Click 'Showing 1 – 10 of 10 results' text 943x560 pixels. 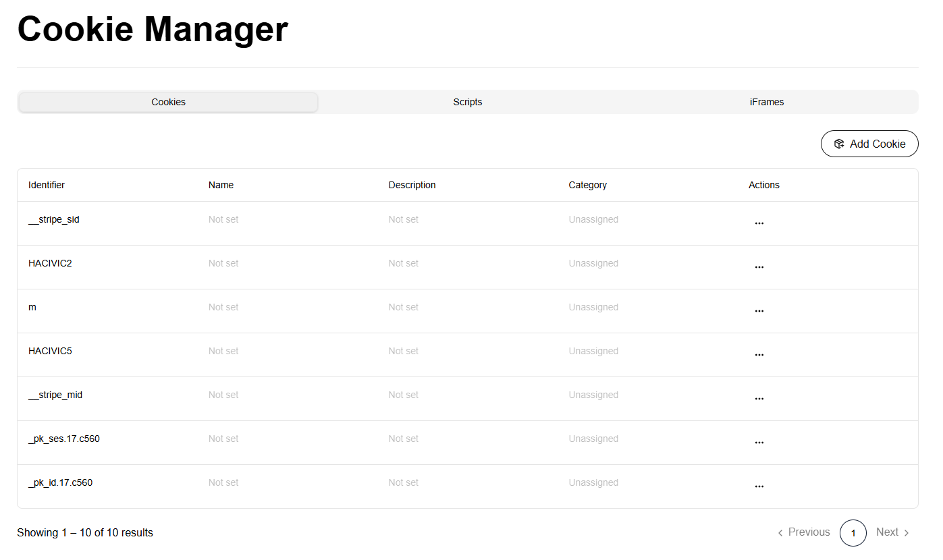[x=85, y=532]
